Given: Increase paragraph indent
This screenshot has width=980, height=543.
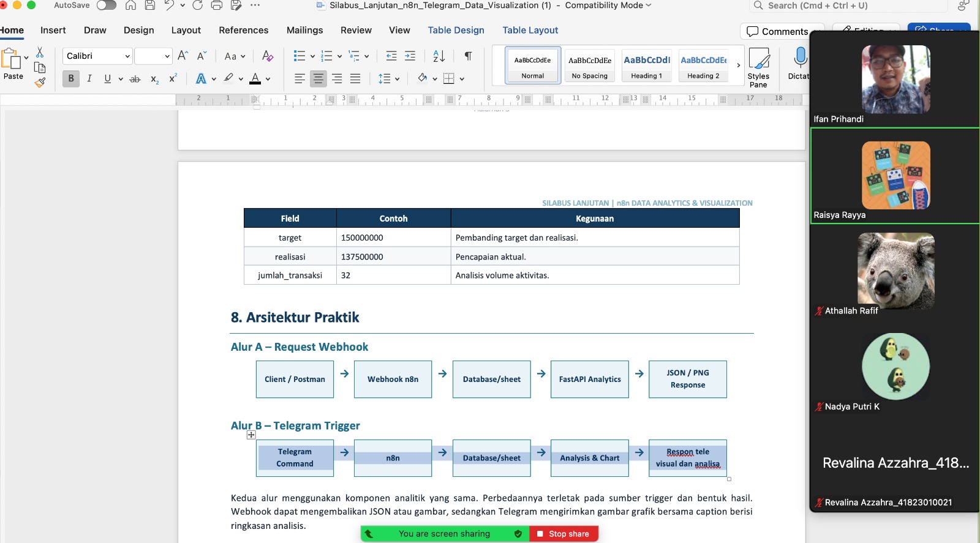Looking at the screenshot, I should 410,56.
